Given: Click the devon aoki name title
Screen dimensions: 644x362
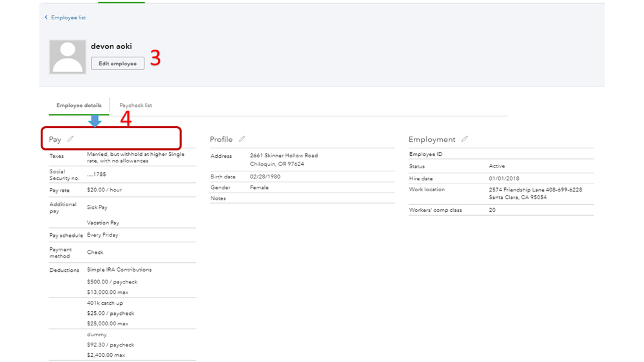Looking at the screenshot, I should click(x=112, y=46).
